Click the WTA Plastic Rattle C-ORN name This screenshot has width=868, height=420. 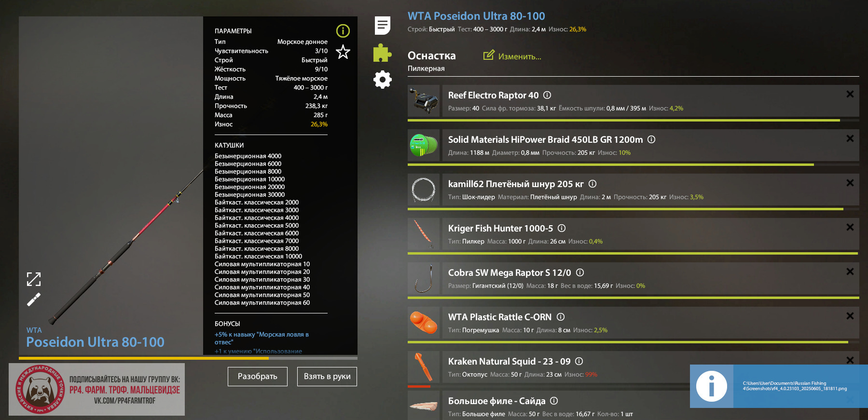500,317
